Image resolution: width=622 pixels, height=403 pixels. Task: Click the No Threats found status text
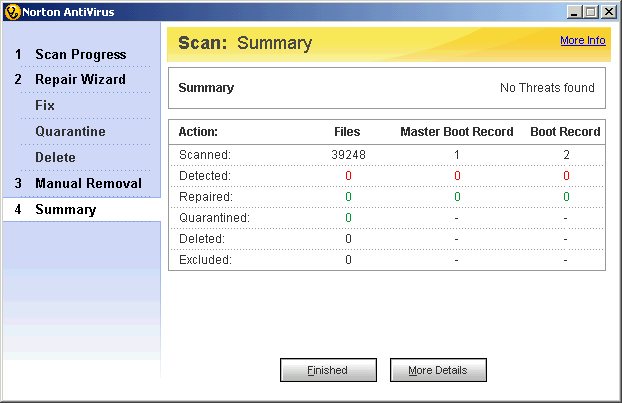(547, 88)
